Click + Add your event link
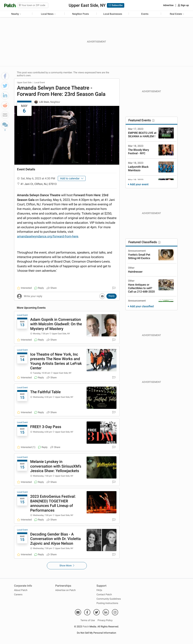The image size is (193, 644). (138, 184)
